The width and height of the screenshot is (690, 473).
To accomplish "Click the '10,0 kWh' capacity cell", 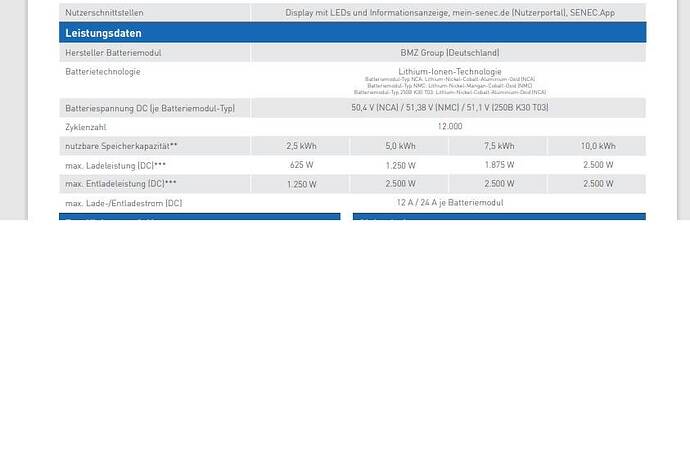I will [x=598, y=146].
